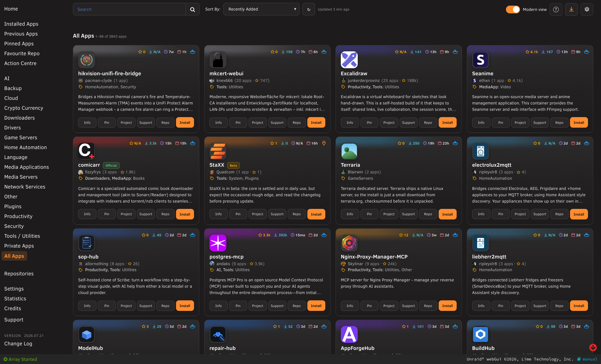This screenshot has height=364, width=601.
Task: Click Repo on the postgres-mcp card
Action: [x=297, y=306]
